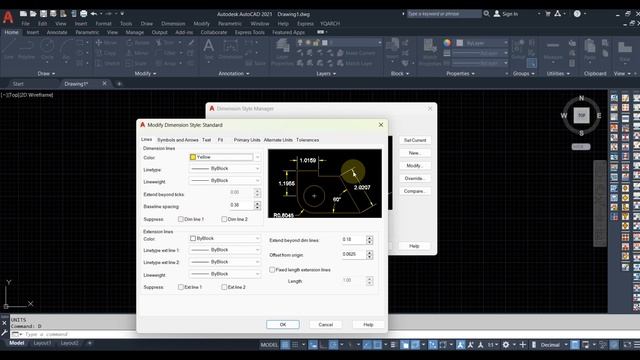Toggle snap mode icon in status bar

click(295, 345)
